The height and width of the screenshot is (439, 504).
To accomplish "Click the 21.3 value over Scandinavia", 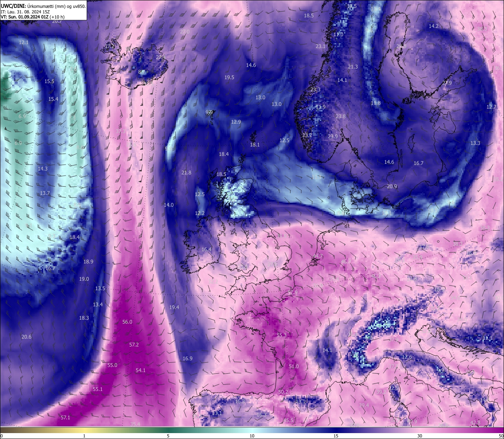I will pyautogui.click(x=353, y=67).
